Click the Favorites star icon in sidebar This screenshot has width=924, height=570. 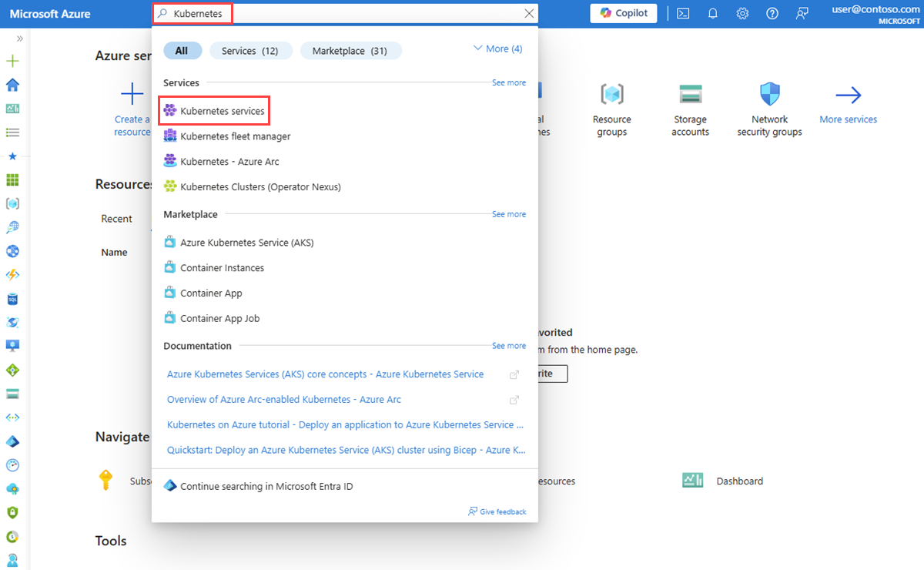coord(12,156)
